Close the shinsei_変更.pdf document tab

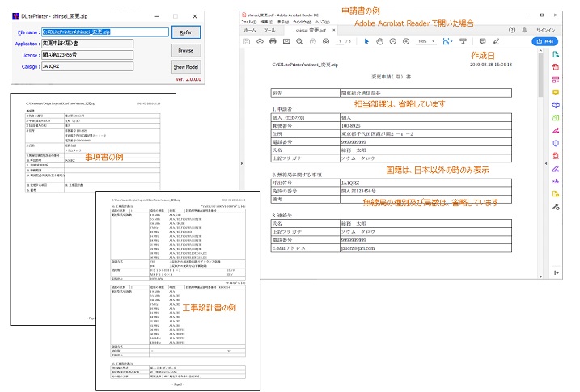point(334,30)
